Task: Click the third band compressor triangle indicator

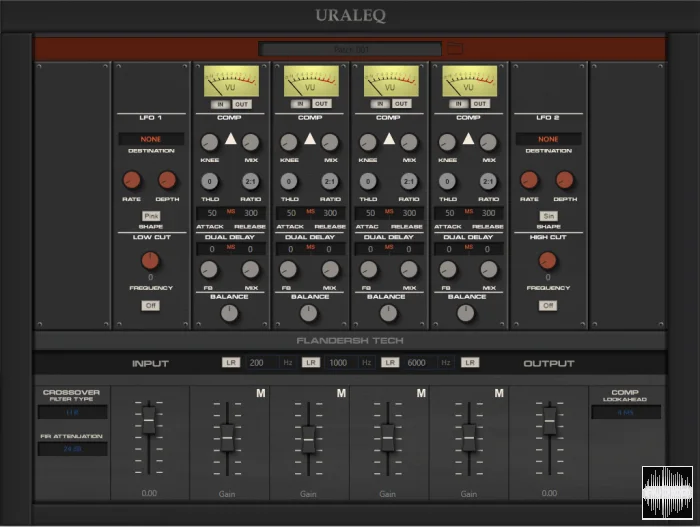Action: [x=389, y=139]
